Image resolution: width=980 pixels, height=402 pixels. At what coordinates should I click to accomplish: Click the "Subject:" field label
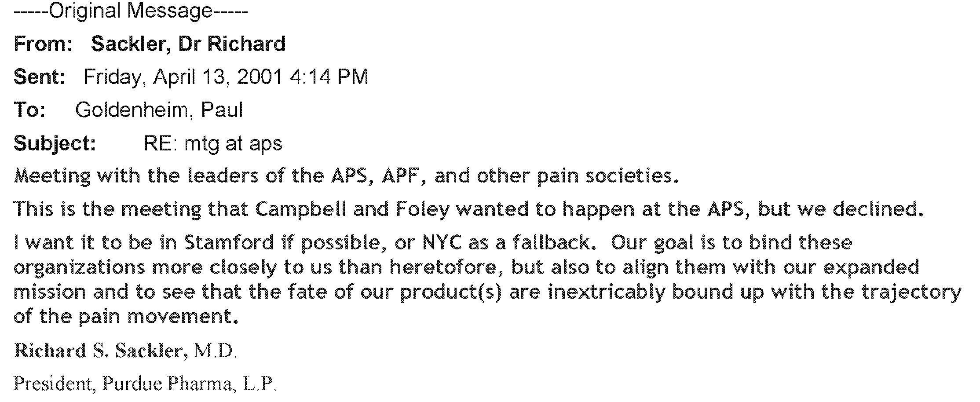tap(55, 143)
